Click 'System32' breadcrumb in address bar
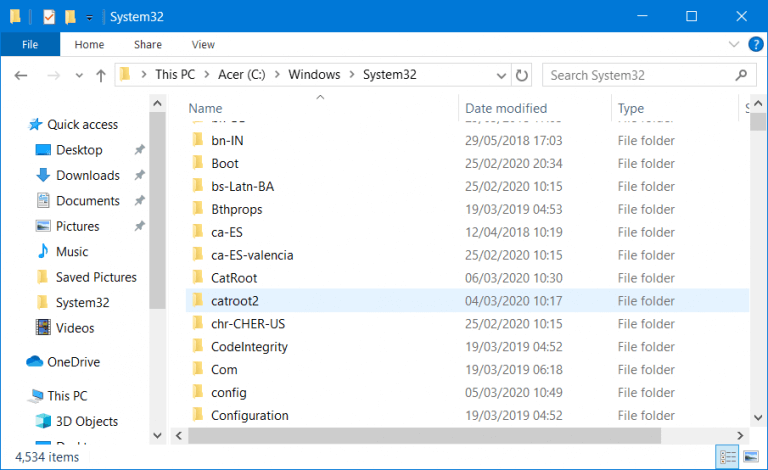Viewport: 768px width, 470px height. pyautogui.click(x=389, y=74)
